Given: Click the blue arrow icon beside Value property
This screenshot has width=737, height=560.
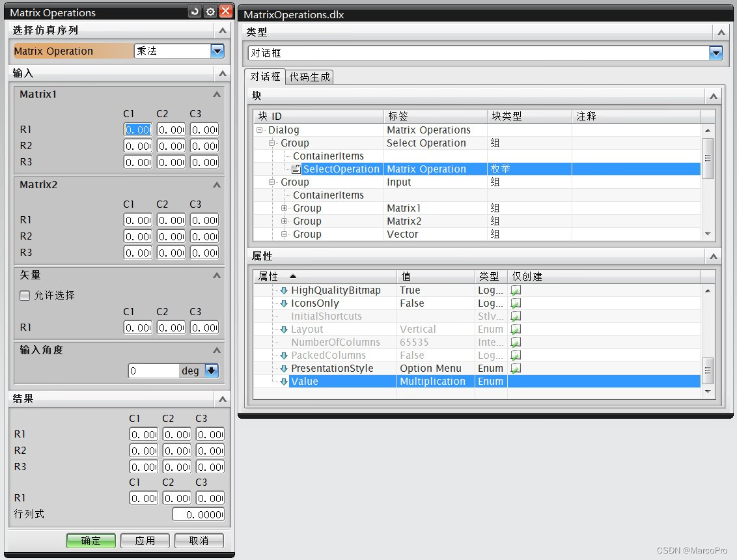Looking at the screenshot, I should [285, 381].
